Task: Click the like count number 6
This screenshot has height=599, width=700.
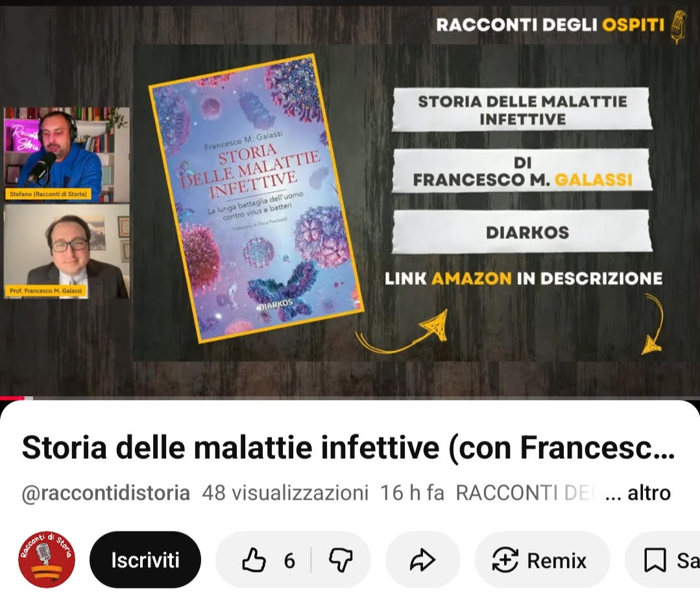Action: pyautogui.click(x=289, y=561)
